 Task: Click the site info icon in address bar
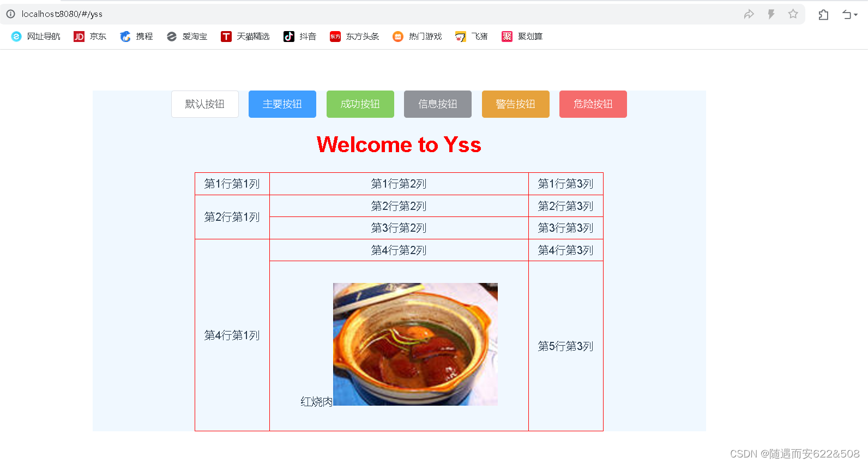10,14
